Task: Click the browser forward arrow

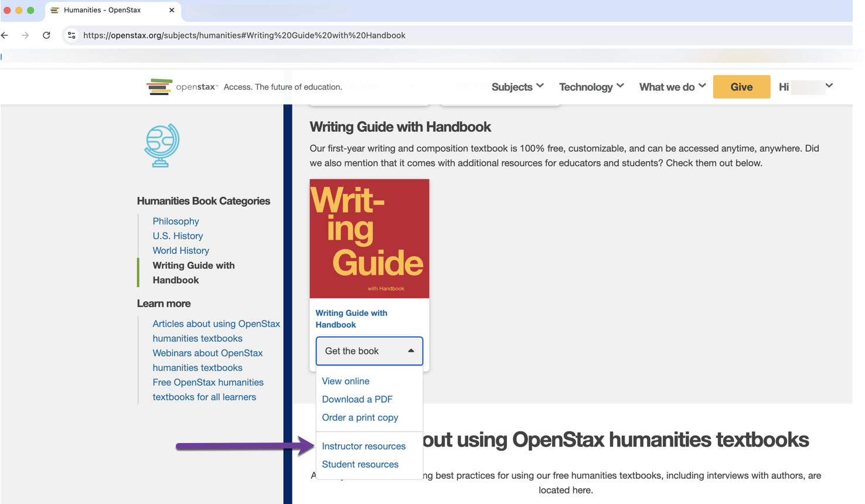Action: click(x=25, y=35)
